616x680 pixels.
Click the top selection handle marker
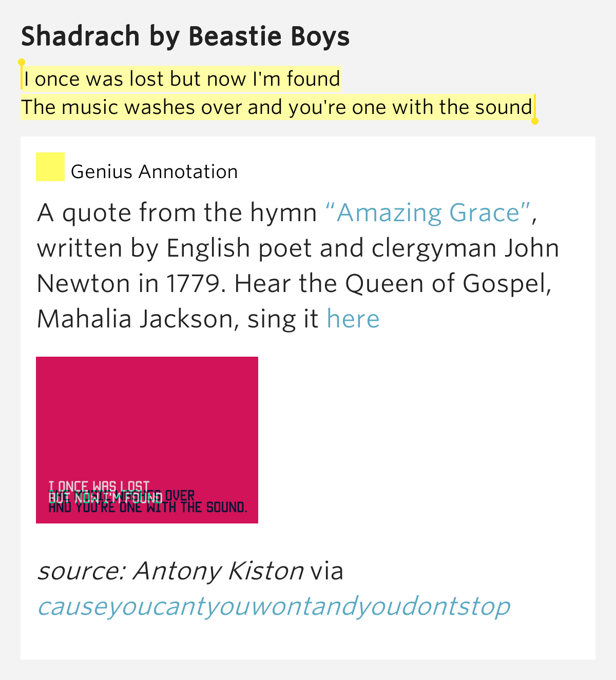(22, 62)
